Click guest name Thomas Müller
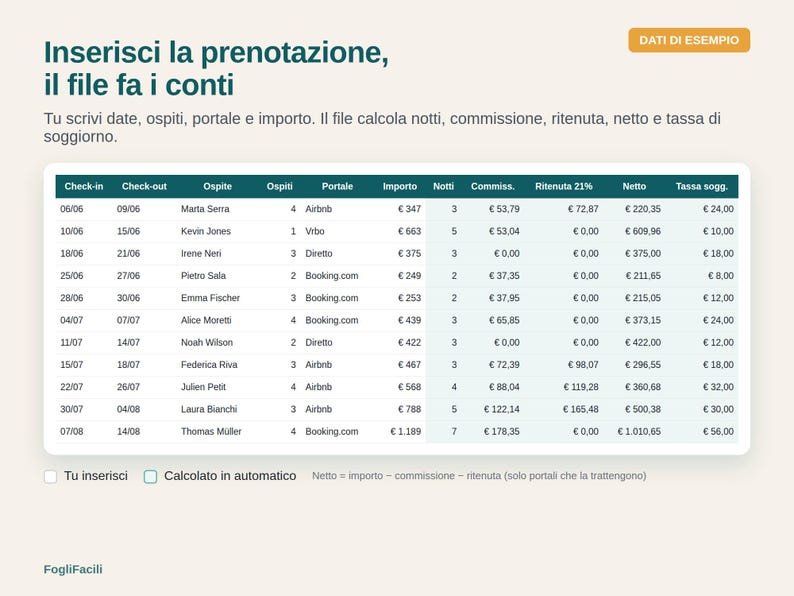This screenshot has width=794, height=596. 211,431
